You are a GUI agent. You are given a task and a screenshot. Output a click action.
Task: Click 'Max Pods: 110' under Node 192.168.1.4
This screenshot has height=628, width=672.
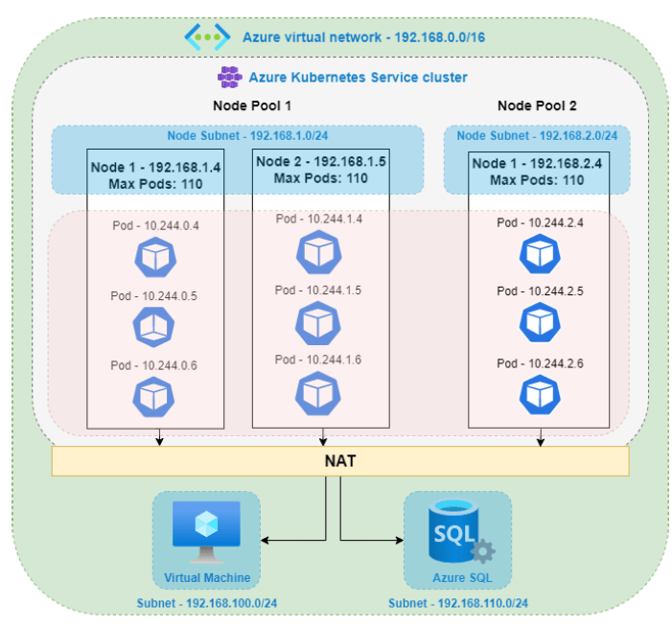155,184
